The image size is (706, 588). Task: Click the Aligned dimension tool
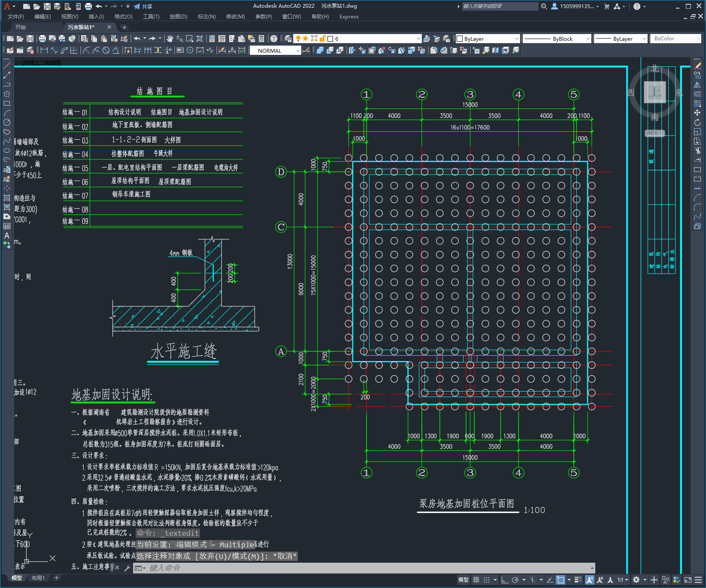pos(54,50)
